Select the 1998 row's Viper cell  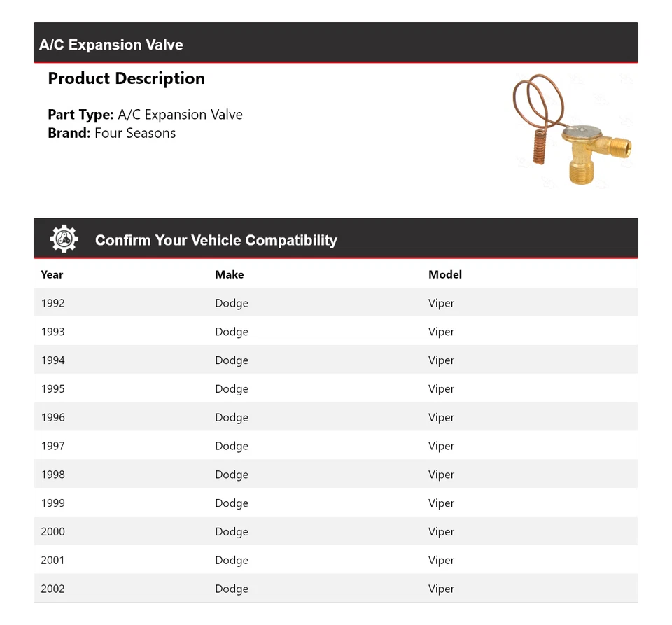(441, 475)
